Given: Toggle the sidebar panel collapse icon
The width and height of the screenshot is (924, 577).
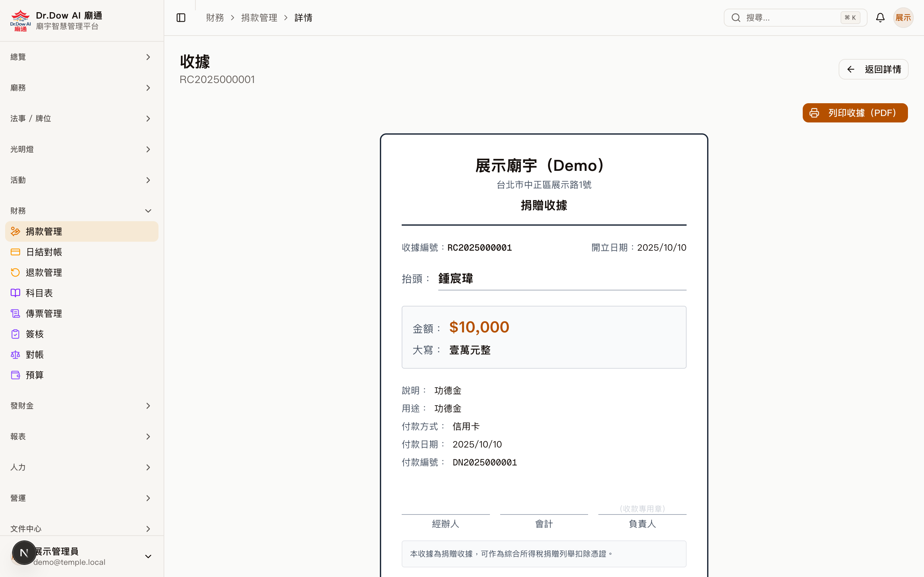Looking at the screenshot, I should (x=181, y=18).
